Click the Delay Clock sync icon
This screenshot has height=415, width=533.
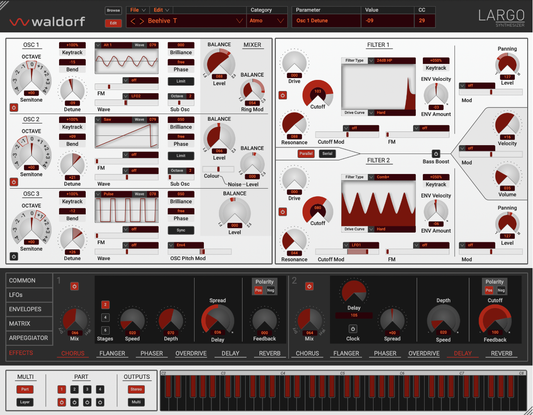click(x=353, y=329)
